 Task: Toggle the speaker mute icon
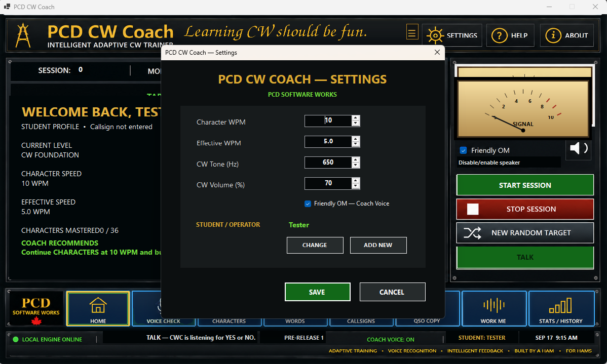(x=579, y=148)
